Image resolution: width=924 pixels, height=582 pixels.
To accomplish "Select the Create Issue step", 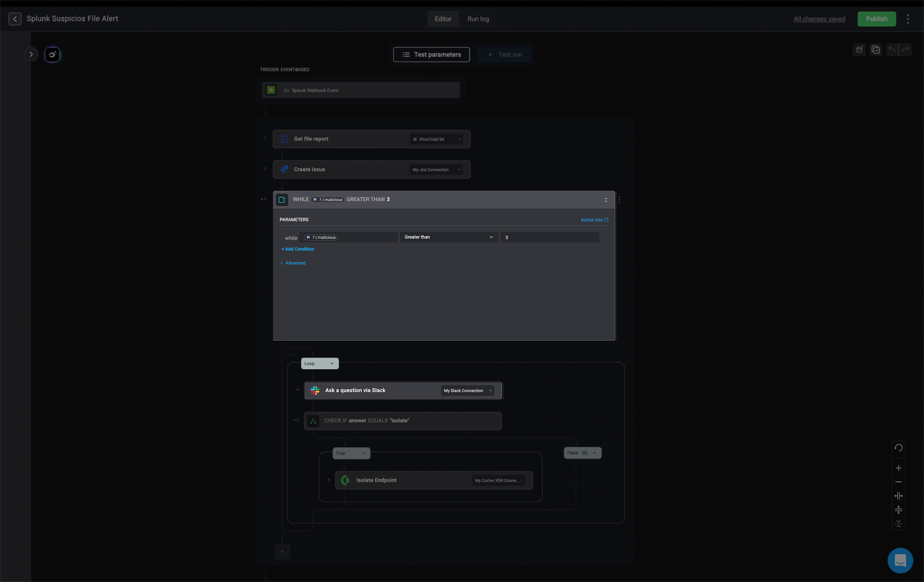I will click(372, 170).
